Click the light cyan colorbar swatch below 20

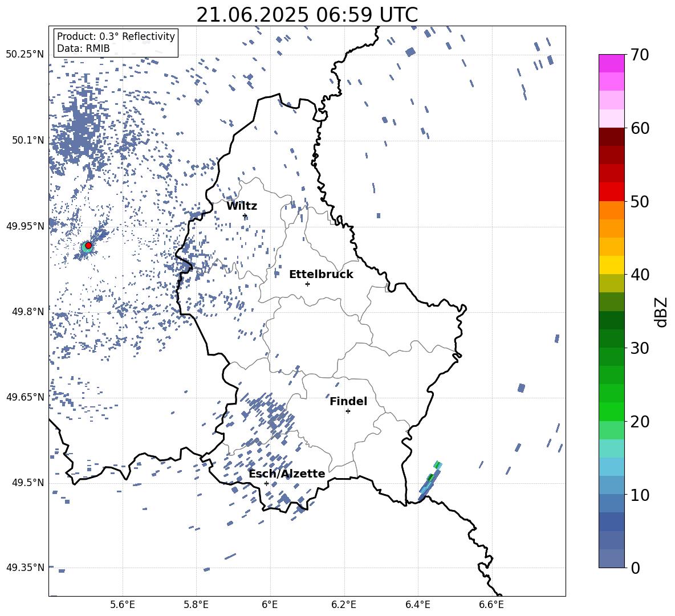click(x=611, y=448)
